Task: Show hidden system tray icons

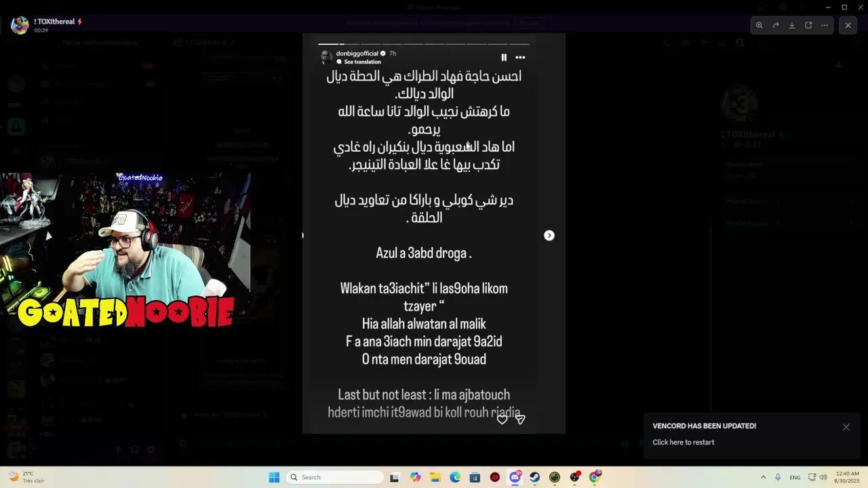Action: pos(763,477)
